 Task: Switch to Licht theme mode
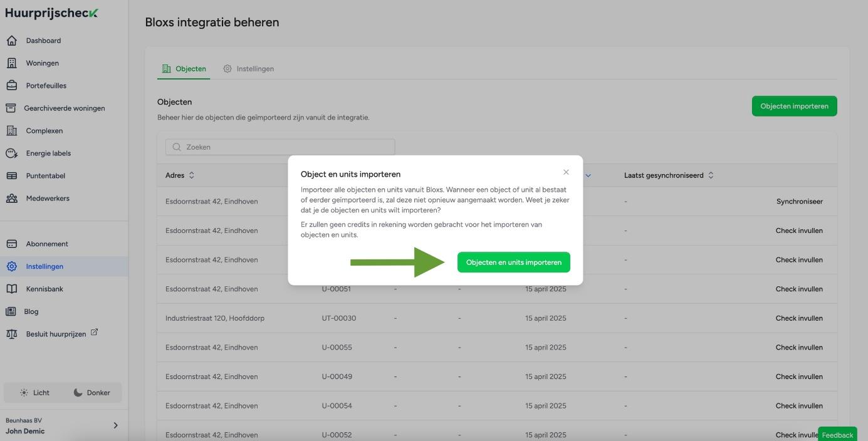[34, 393]
